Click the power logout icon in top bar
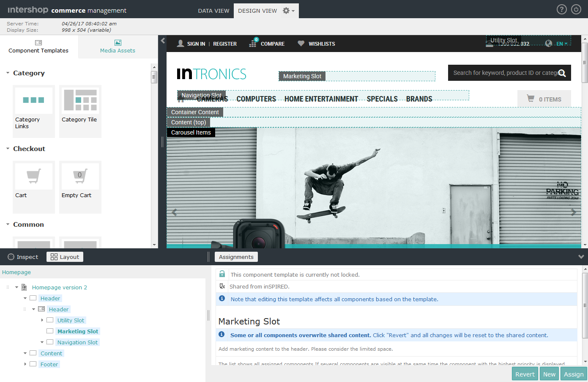Image resolution: width=588 pixels, height=382 pixels. (575, 9)
